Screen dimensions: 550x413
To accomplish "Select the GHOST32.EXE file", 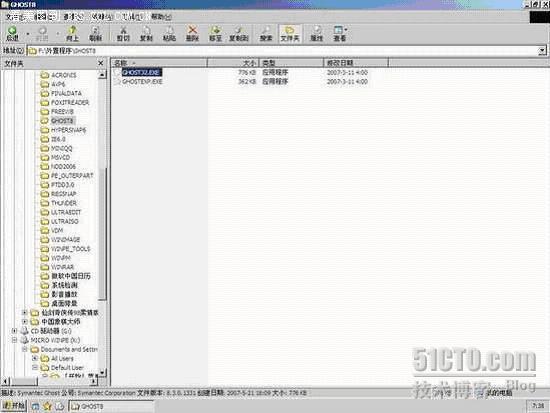I will click(x=141, y=72).
